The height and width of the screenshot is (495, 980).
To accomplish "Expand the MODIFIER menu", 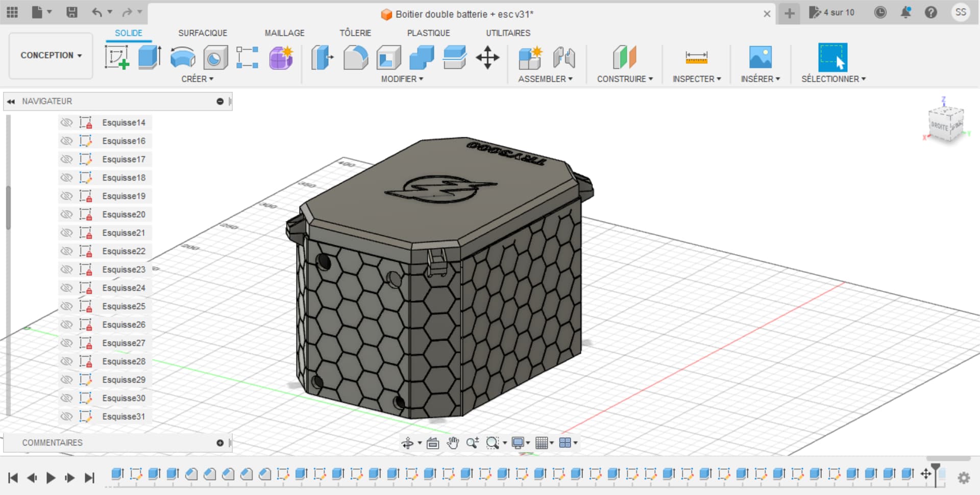I will coord(402,79).
